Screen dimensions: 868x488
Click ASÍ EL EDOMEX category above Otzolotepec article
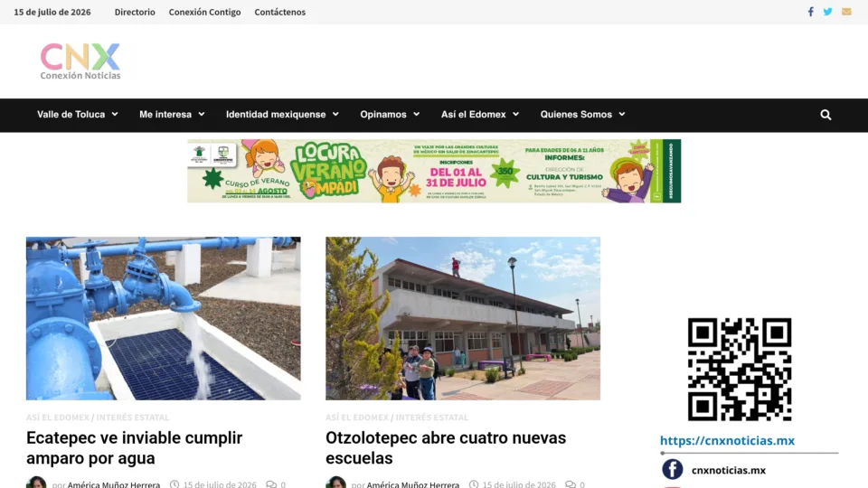point(357,418)
